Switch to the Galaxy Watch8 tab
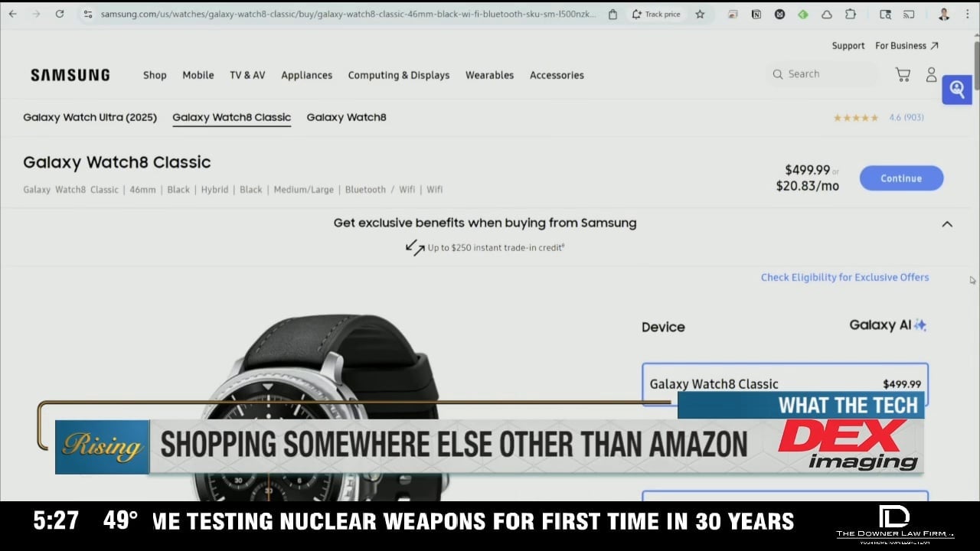This screenshot has height=551, width=980. point(346,117)
